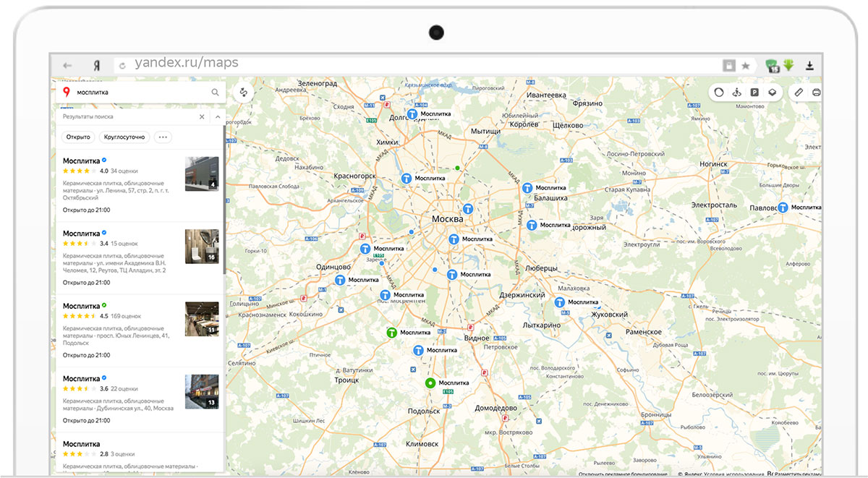Click 'Открыто до 21:00' in first result
The image size is (868, 478).
click(87, 210)
